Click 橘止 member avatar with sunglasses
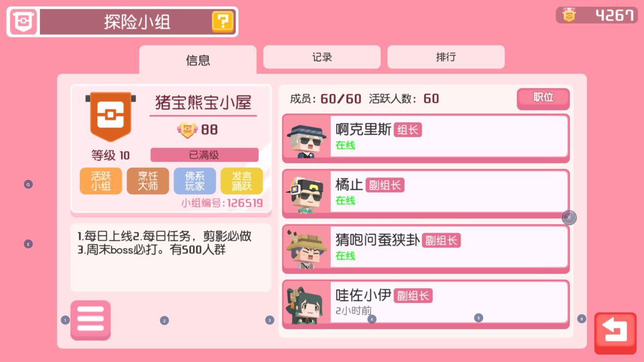Viewport: 644px width, 362px height. point(307,192)
